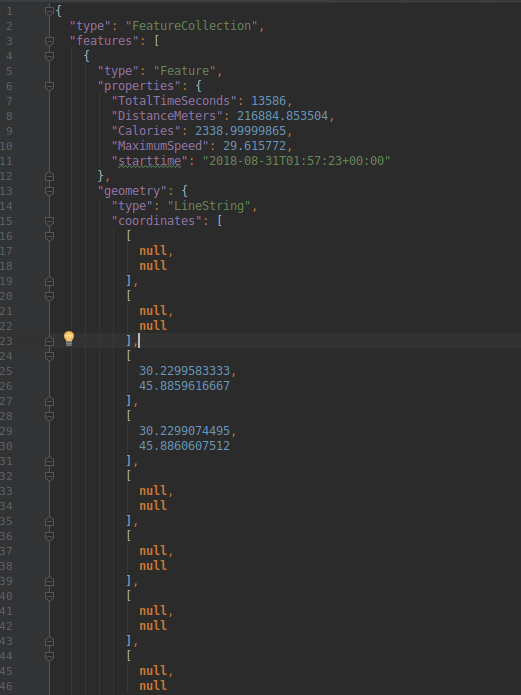521x695 pixels.
Task: Click the fold end marker on line 31
Action: (x=50, y=461)
